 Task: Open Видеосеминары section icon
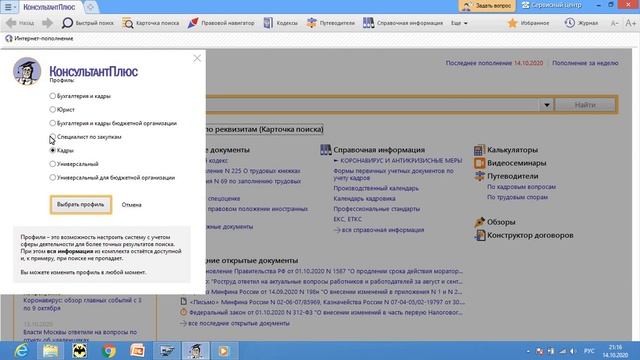pyautogui.click(x=479, y=163)
